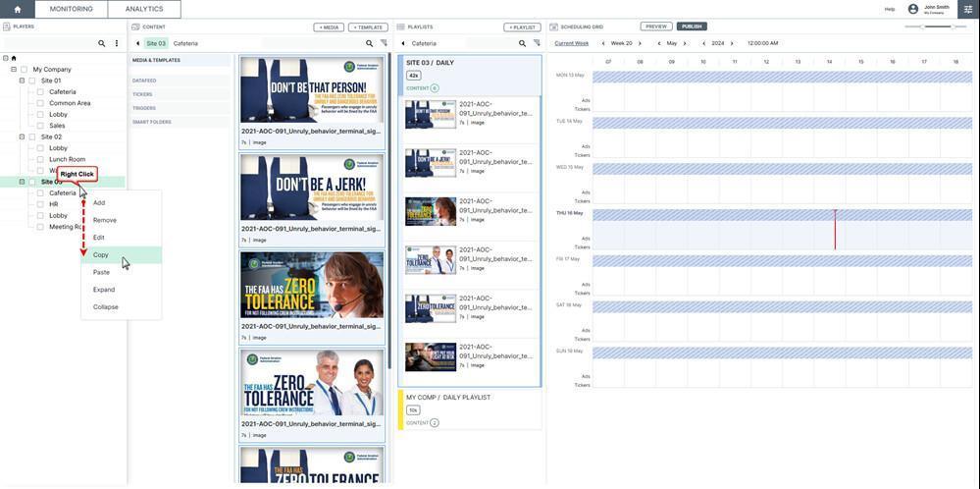Go to the Home icon tab
This screenshot has height=489, width=980.
(18, 10)
